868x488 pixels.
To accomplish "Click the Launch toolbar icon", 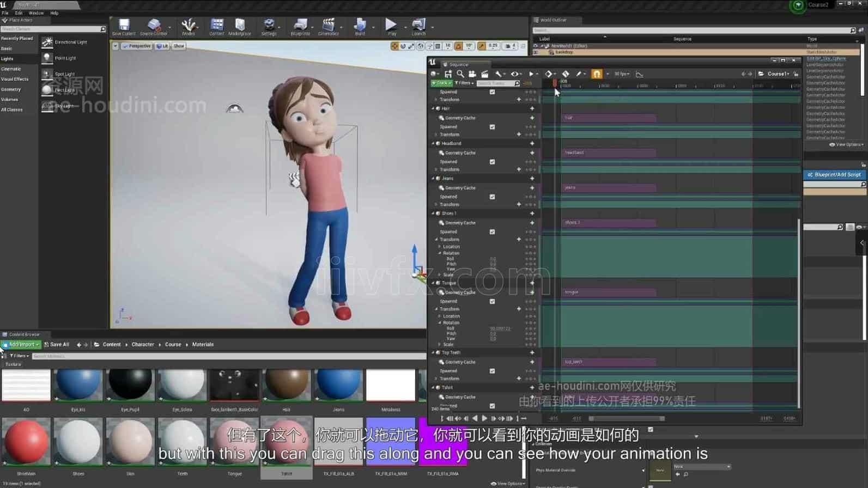I will [418, 27].
